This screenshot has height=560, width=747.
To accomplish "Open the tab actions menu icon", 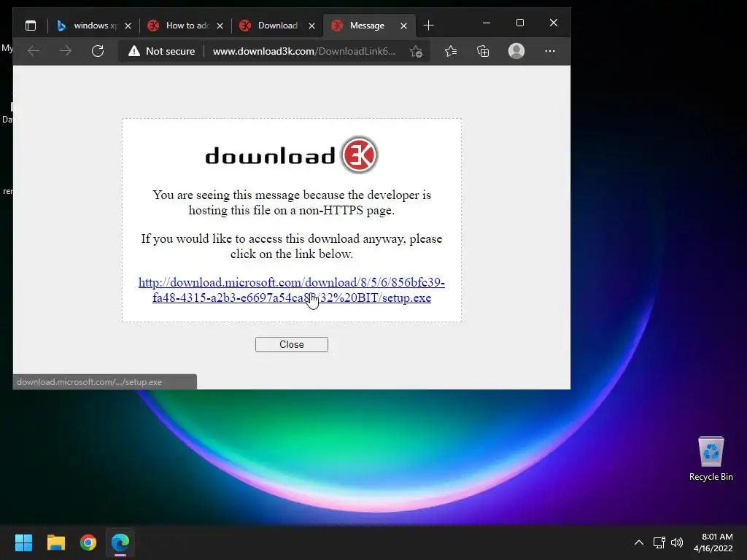I will click(x=31, y=26).
